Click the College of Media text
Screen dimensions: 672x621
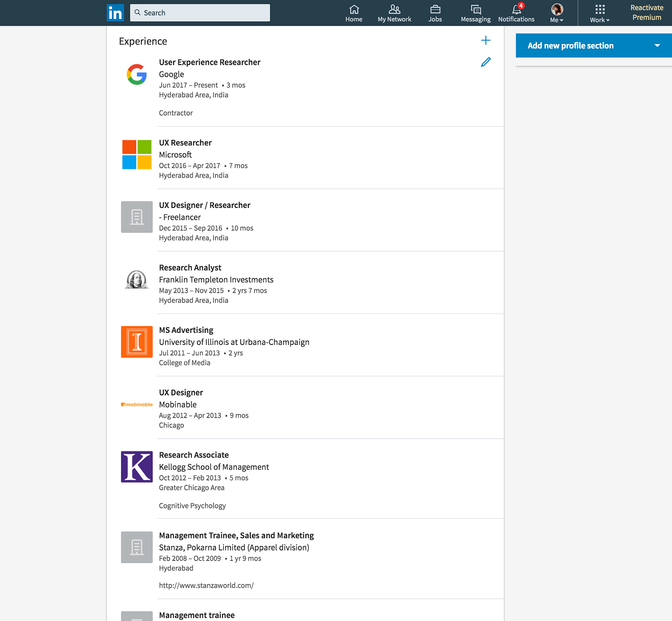[x=184, y=363]
